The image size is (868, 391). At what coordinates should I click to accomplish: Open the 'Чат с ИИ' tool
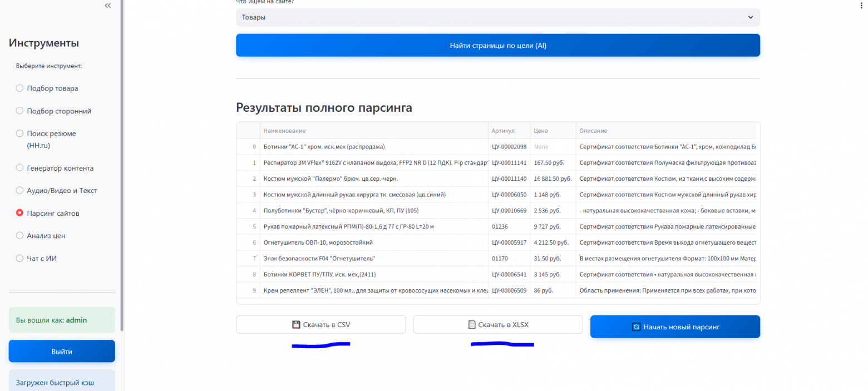click(19, 258)
